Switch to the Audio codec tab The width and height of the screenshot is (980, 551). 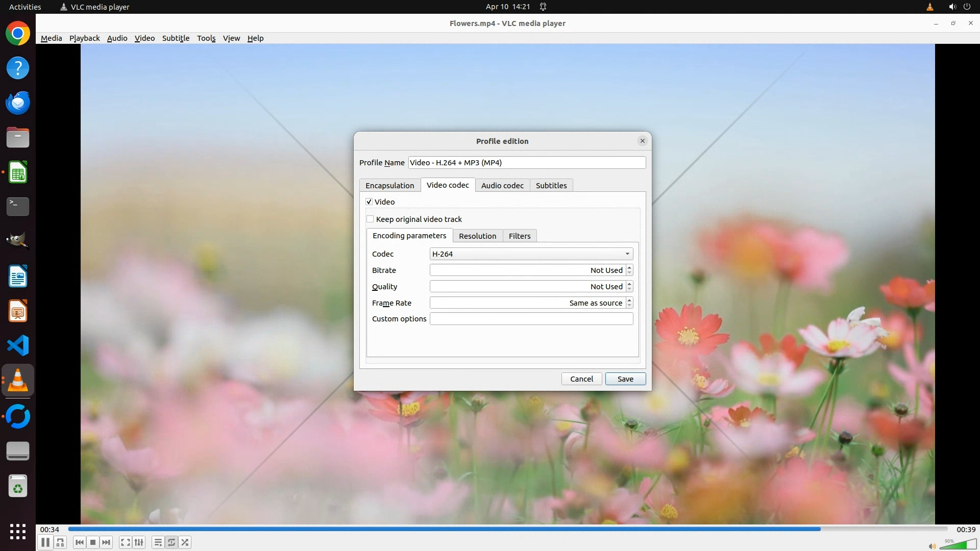point(502,186)
